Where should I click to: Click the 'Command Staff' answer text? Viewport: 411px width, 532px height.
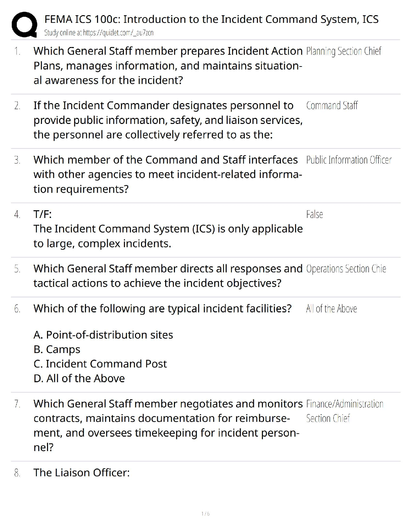pyautogui.click(x=332, y=106)
